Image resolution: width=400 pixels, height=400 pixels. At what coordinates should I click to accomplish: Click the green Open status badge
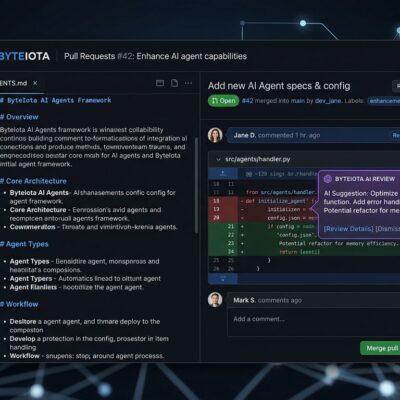coord(223,101)
